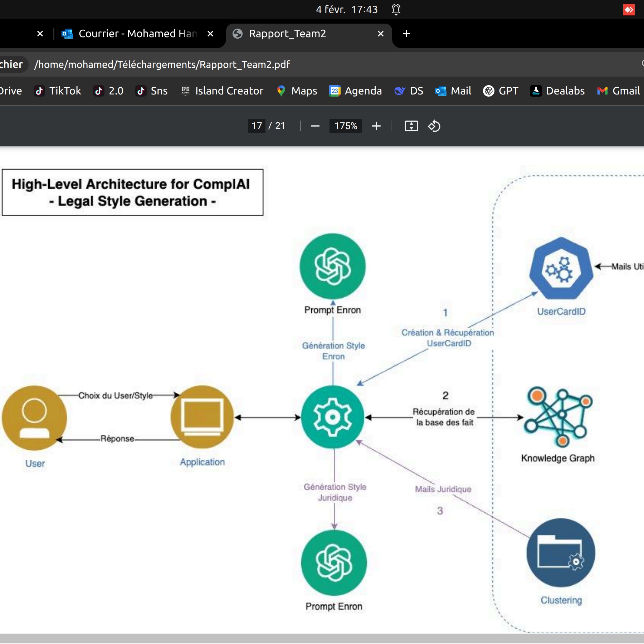Open the TikTok bookmark

(x=58, y=91)
